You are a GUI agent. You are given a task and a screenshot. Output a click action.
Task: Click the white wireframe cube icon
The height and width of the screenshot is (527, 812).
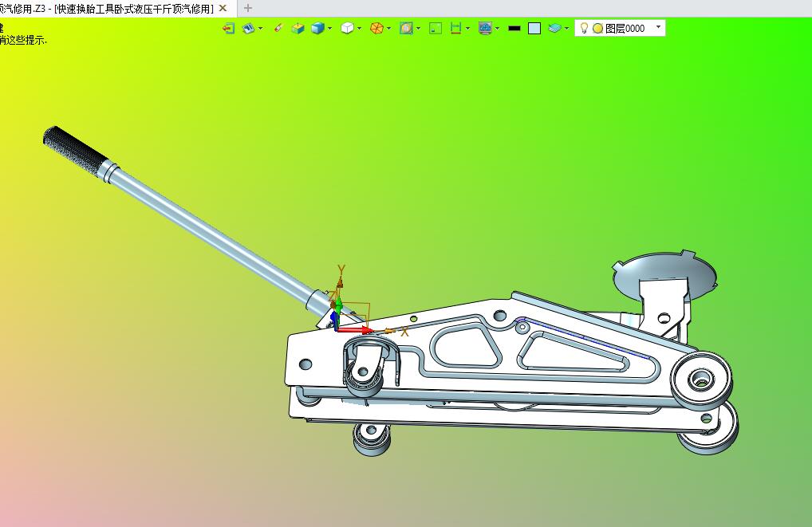click(347, 28)
